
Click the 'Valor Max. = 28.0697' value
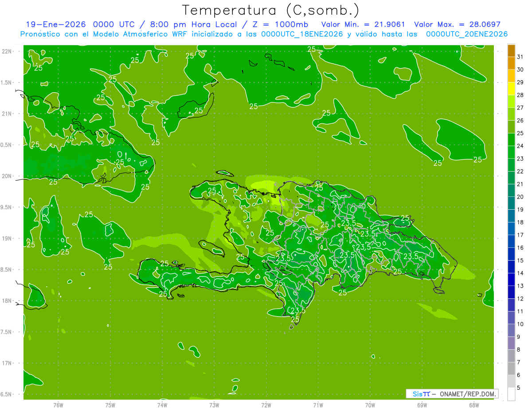pos(457,24)
